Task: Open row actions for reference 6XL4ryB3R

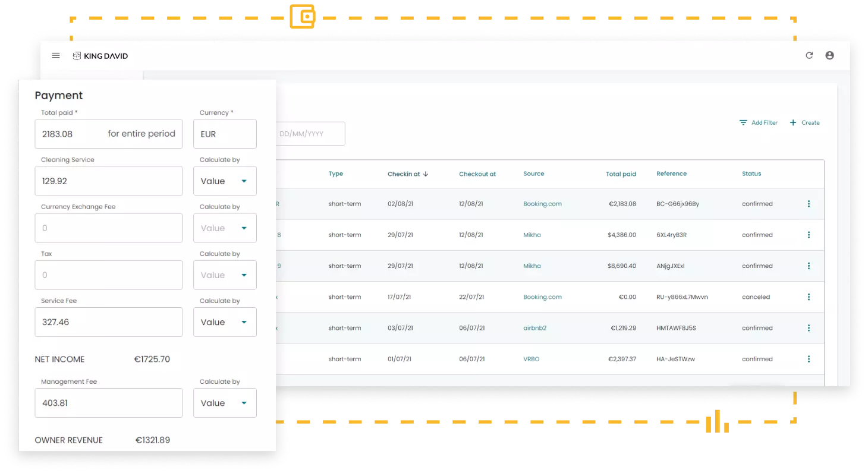Action: point(809,235)
